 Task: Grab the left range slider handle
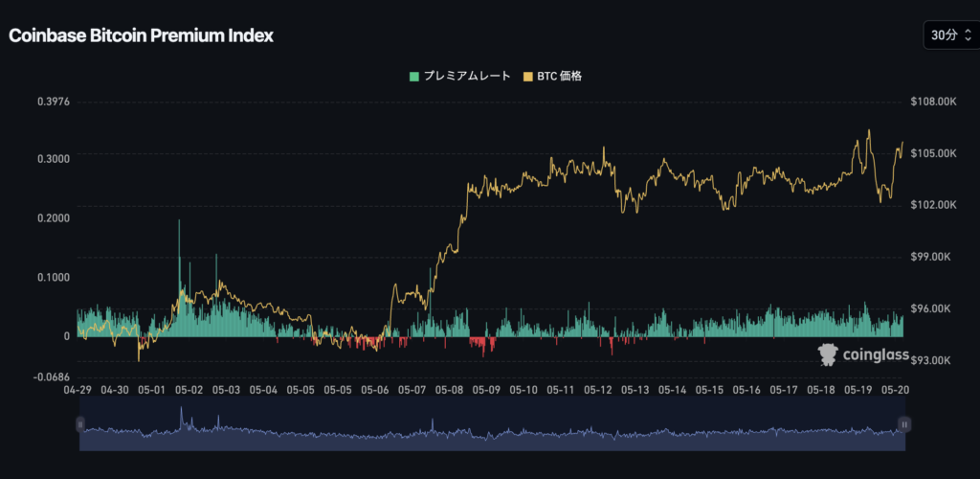click(80, 424)
